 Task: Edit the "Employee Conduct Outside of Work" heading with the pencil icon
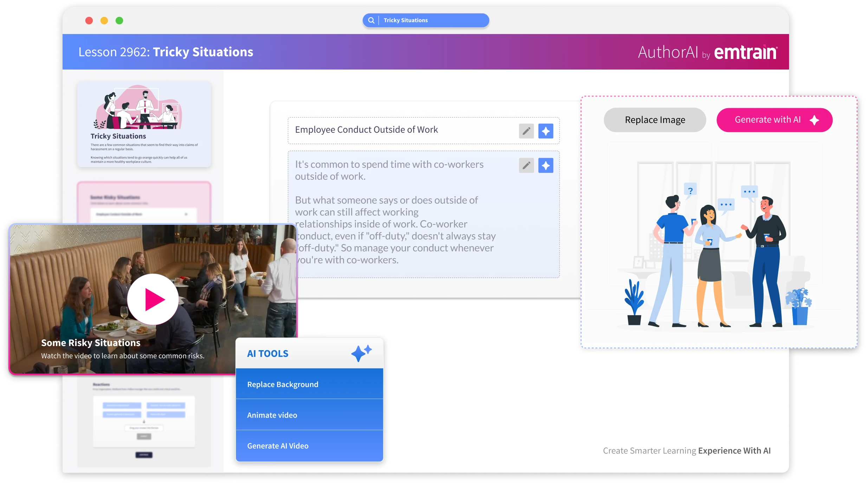pyautogui.click(x=526, y=130)
